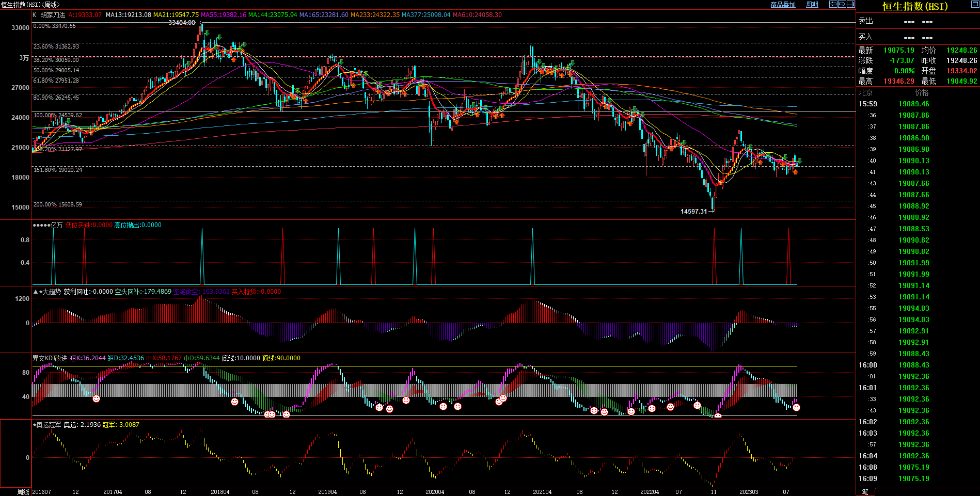Select the 胡家刀法 main chart indicator label

pos(53,15)
